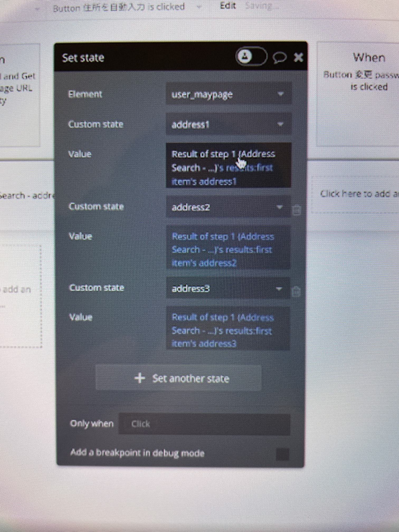
Task: Toggle the privacy switch in Set state header
Action: [x=251, y=56]
